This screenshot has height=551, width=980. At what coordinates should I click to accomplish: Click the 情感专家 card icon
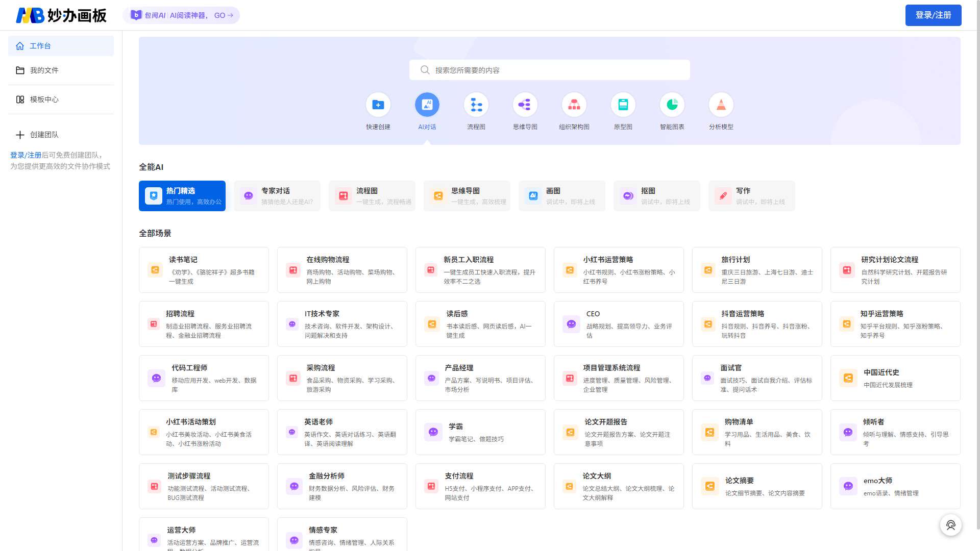[294, 540]
